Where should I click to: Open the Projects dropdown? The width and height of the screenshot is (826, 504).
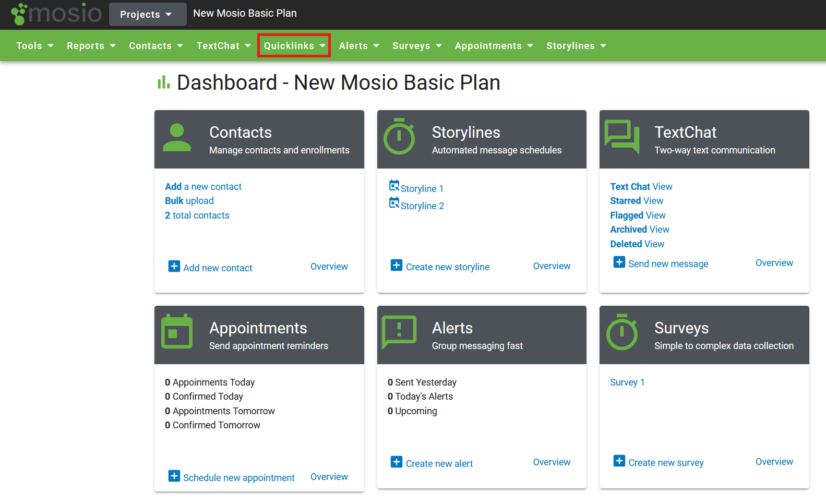click(147, 14)
